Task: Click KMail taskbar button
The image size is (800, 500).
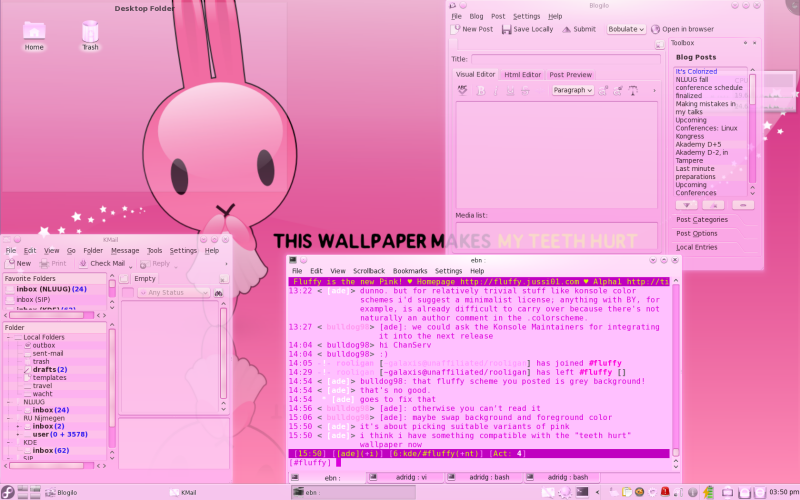Action: 184,492
